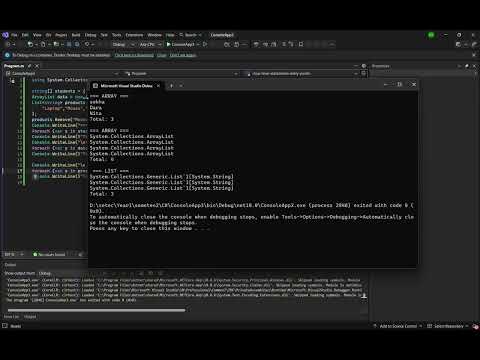
Task: Click the navigate backward toolbar icon
Action: click(8, 44)
